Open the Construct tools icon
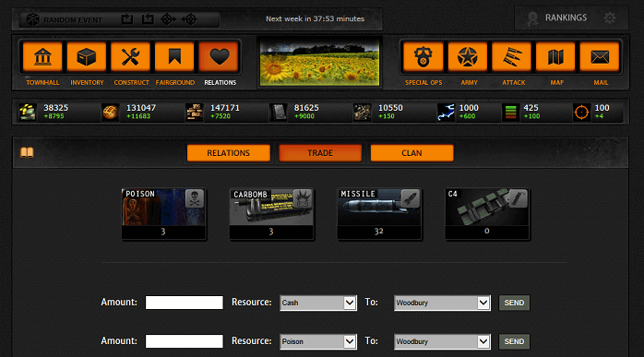Viewport: 644px width, 357px height. pyautogui.click(x=131, y=56)
